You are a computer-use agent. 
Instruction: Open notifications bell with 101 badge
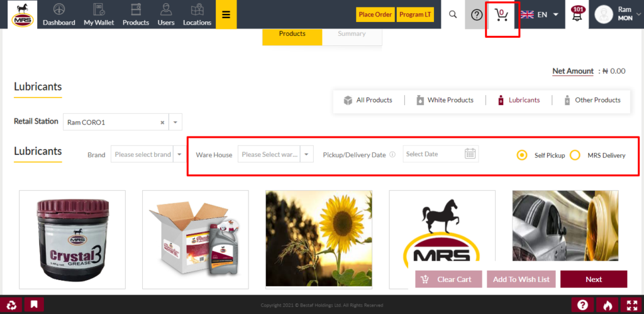pos(577,15)
